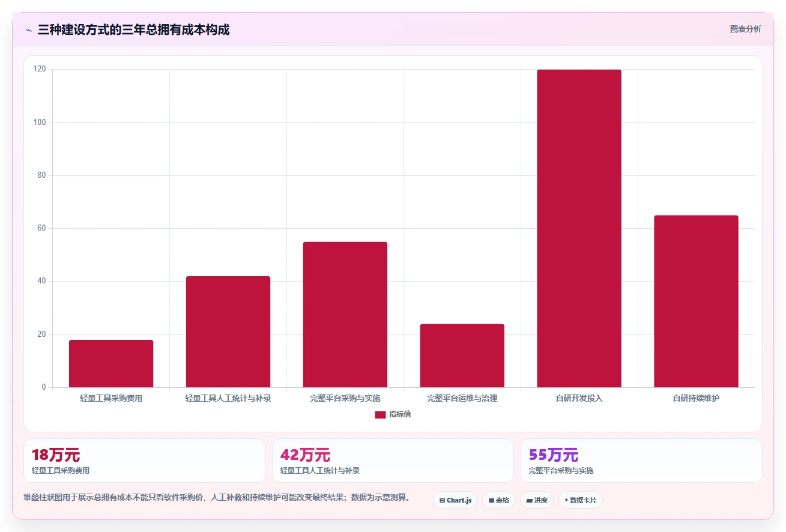Click the x-axis label 自研开发投入

click(579, 398)
